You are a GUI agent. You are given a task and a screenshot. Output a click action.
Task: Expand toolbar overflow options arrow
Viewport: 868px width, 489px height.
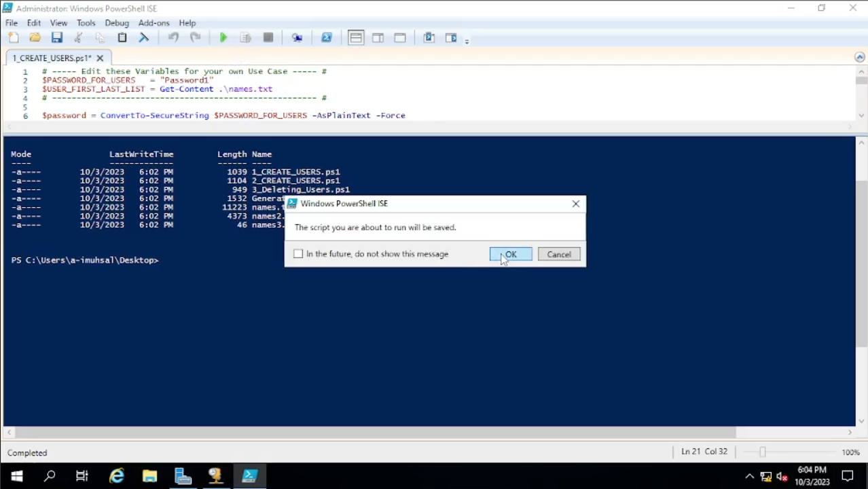(x=467, y=41)
